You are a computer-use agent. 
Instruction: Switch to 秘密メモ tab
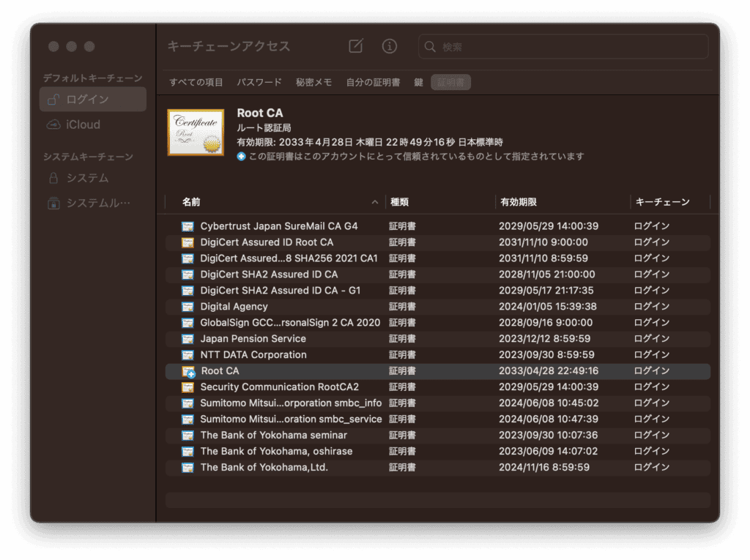click(x=313, y=82)
